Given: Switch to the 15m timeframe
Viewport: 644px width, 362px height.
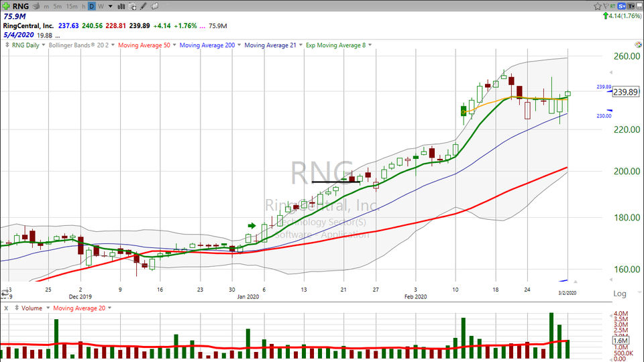Looking at the screenshot, I should click(72, 7).
